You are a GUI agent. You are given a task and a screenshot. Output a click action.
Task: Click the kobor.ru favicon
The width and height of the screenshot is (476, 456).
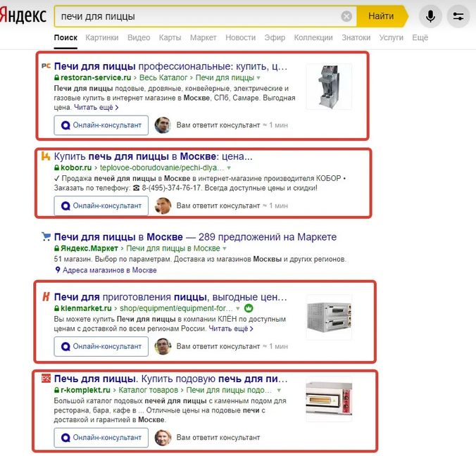click(46, 156)
